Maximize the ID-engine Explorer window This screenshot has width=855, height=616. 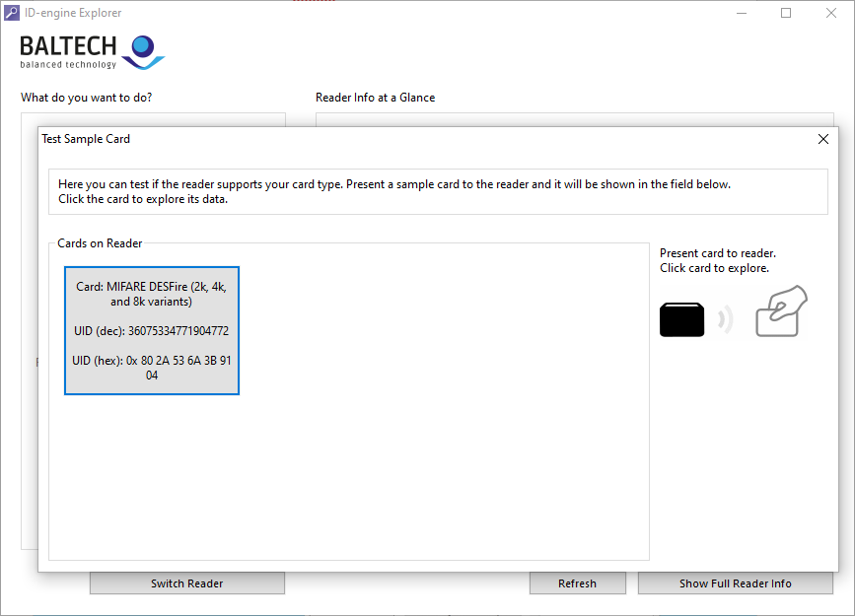(786, 13)
